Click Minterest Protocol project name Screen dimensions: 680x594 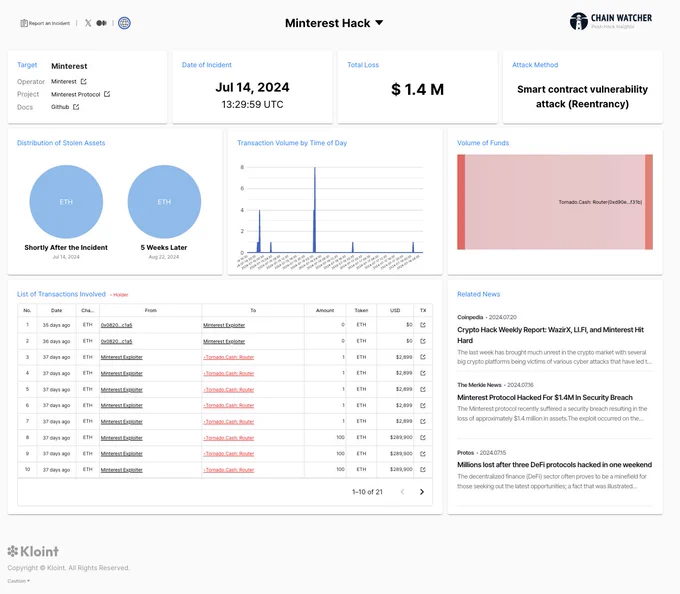tap(75, 94)
